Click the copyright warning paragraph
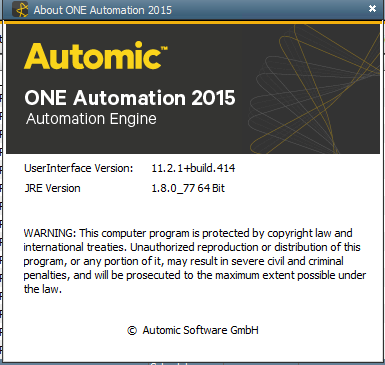 click(195, 261)
